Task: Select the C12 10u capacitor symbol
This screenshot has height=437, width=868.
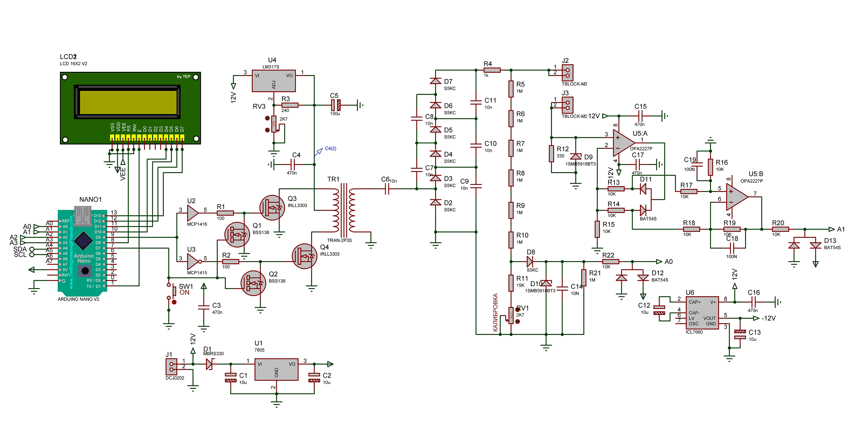Action: click(659, 310)
